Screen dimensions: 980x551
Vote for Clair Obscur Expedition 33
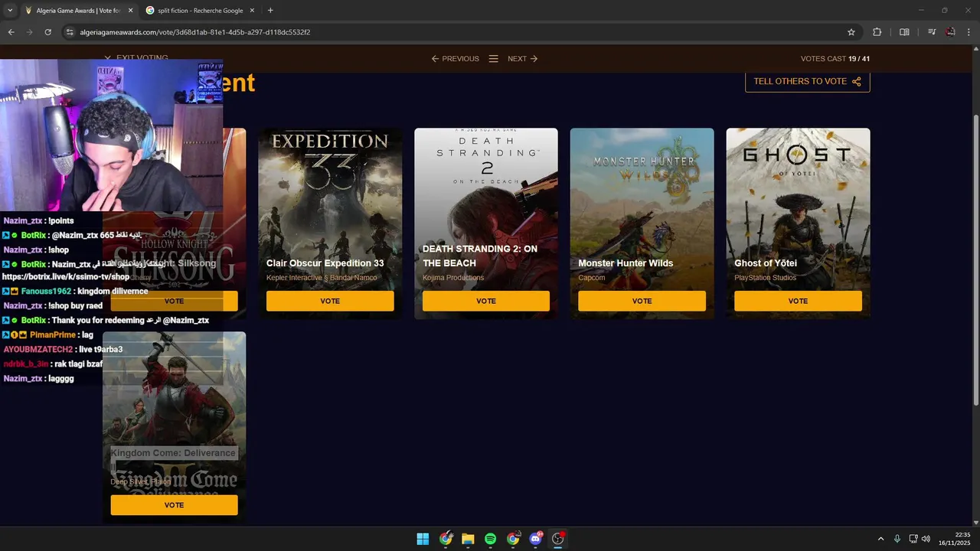(x=330, y=301)
